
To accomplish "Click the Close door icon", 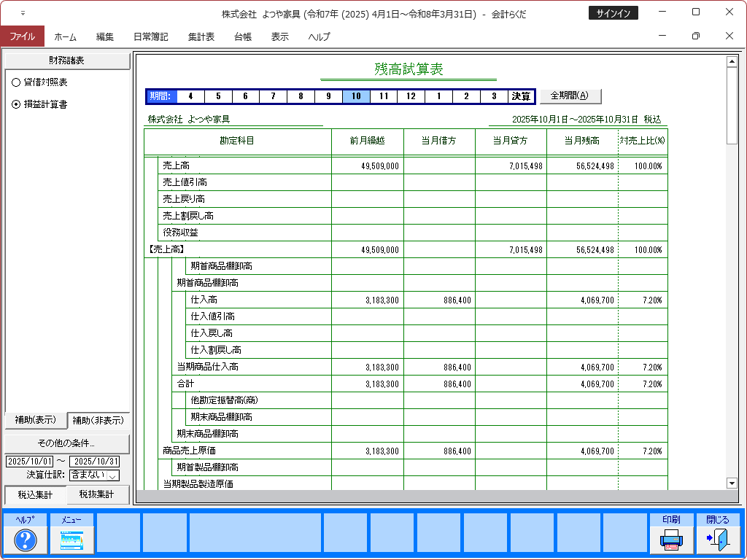I will 717,540.
